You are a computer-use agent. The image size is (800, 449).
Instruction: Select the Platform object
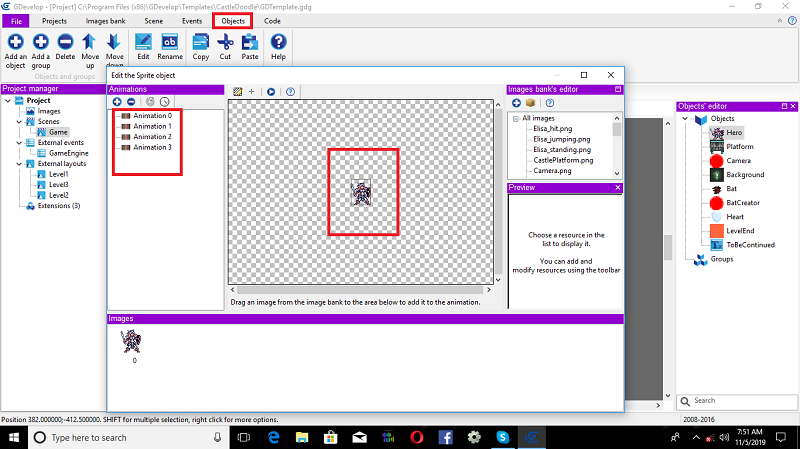740,146
